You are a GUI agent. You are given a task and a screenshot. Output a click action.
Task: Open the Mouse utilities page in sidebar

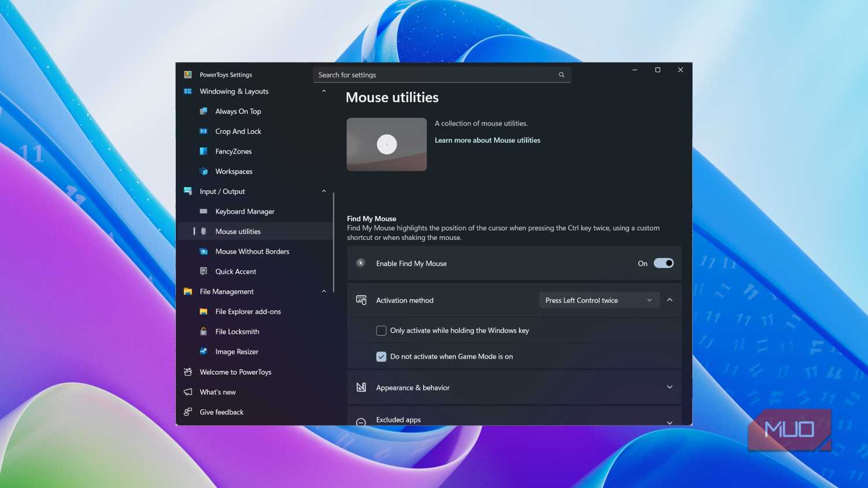point(255,231)
